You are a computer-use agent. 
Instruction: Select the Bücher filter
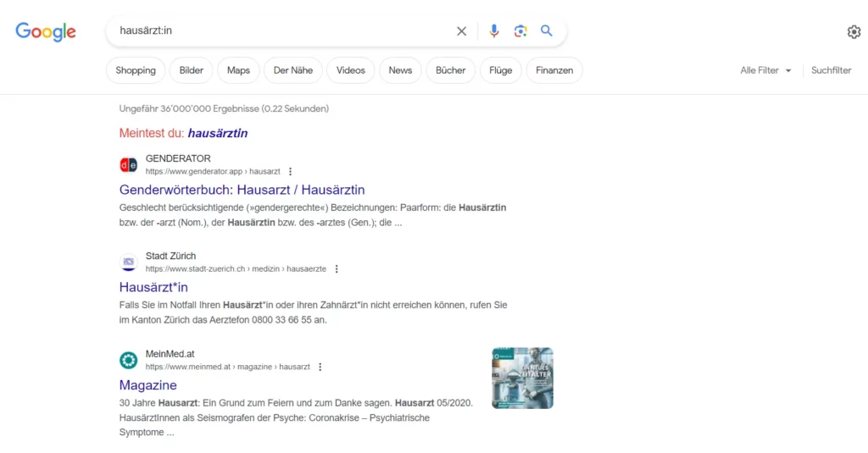tap(451, 70)
